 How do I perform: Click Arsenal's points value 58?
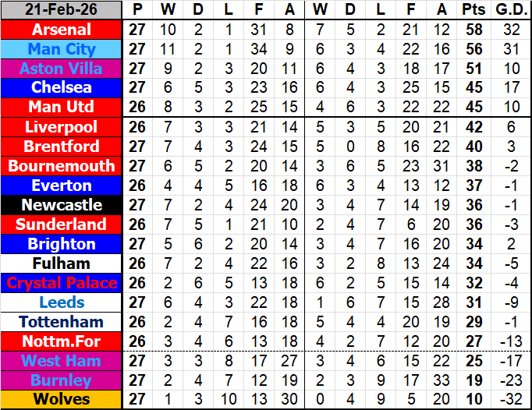(471, 30)
